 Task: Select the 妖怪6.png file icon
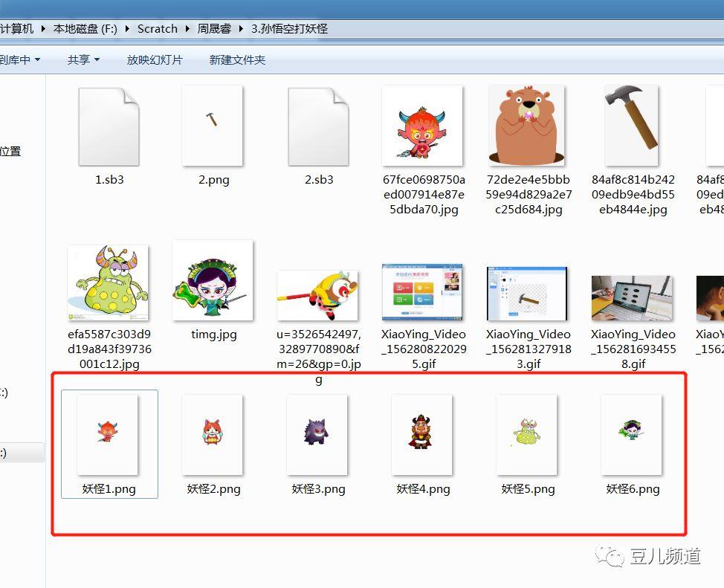pyautogui.click(x=632, y=435)
